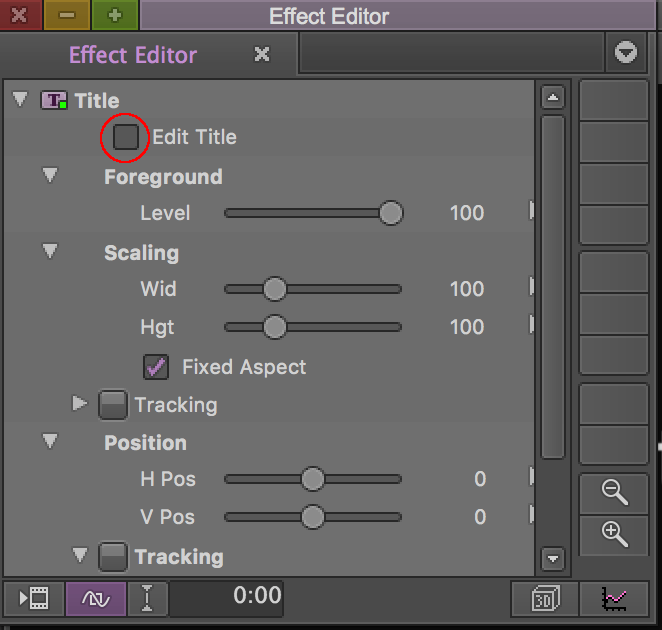Close the Effect Editor tab
Screen dimensions: 662x630
click(x=262, y=54)
